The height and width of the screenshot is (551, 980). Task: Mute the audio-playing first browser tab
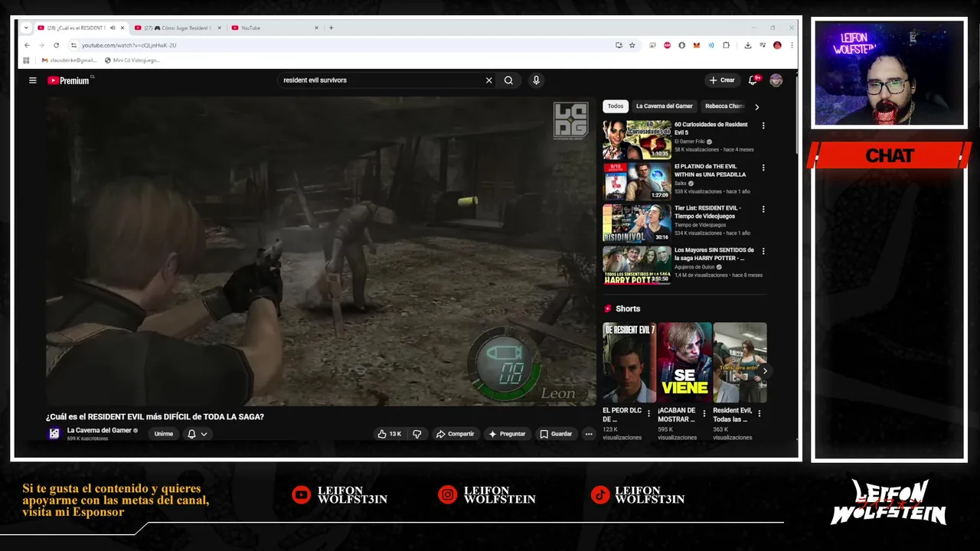click(x=113, y=28)
